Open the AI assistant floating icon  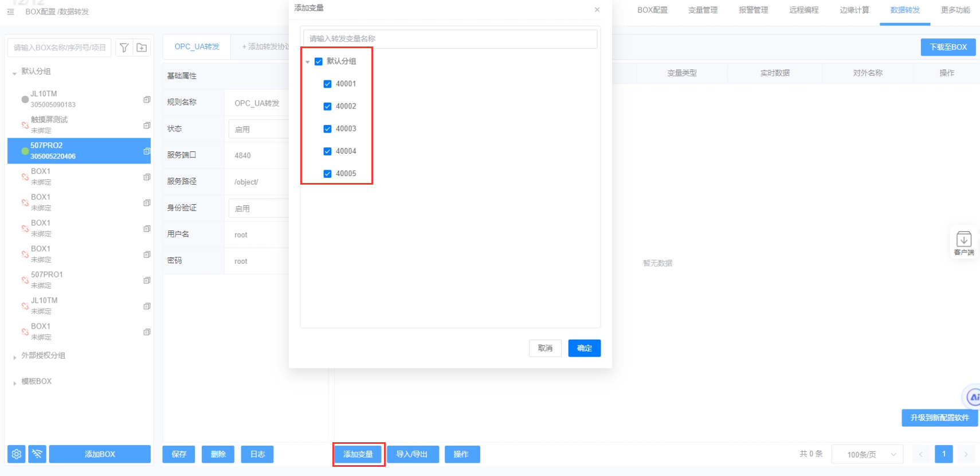[x=974, y=397]
